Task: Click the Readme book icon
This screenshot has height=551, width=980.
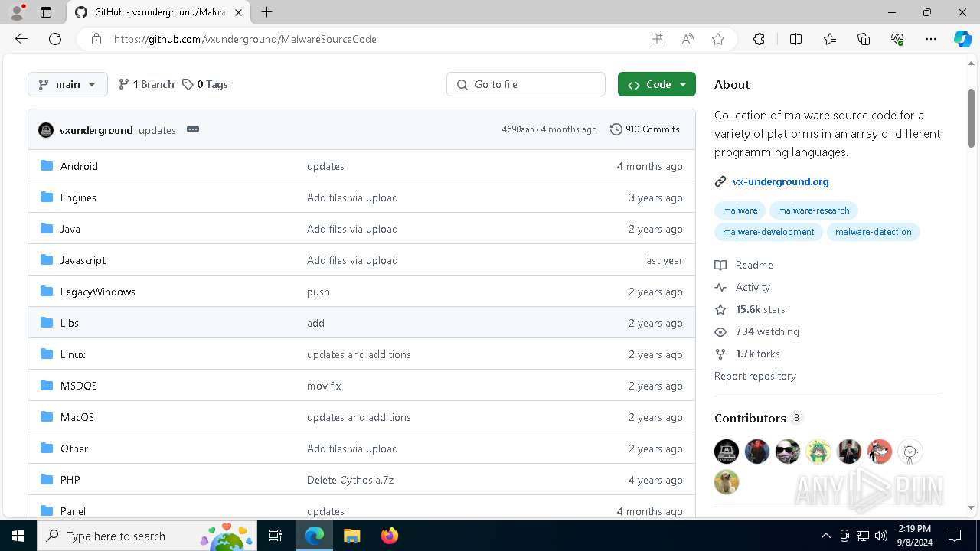Action: click(x=720, y=265)
